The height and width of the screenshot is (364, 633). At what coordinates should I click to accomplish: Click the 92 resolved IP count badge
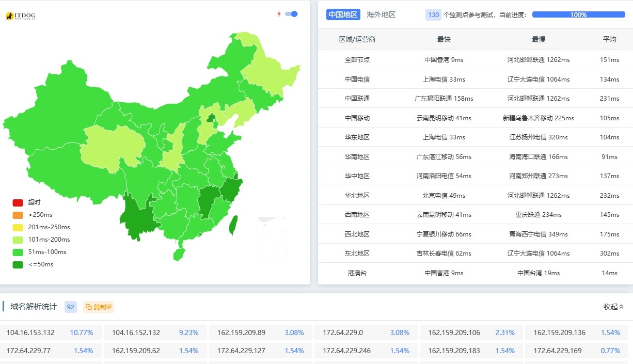(x=71, y=307)
